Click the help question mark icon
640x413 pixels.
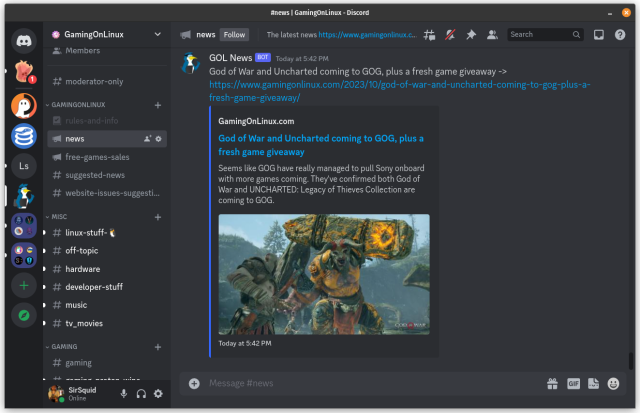[621, 34]
